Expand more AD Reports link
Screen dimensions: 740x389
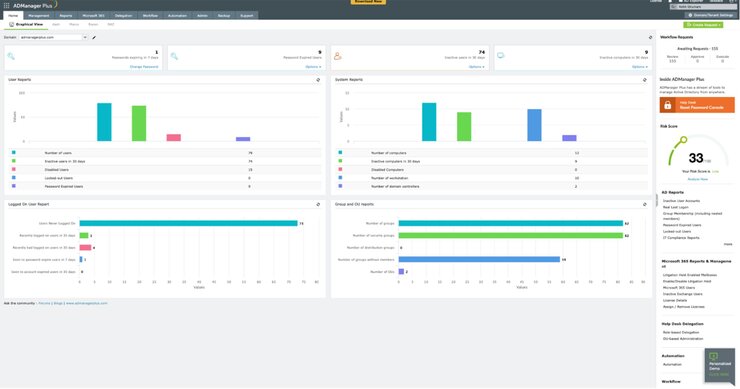click(x=728, y=244)
